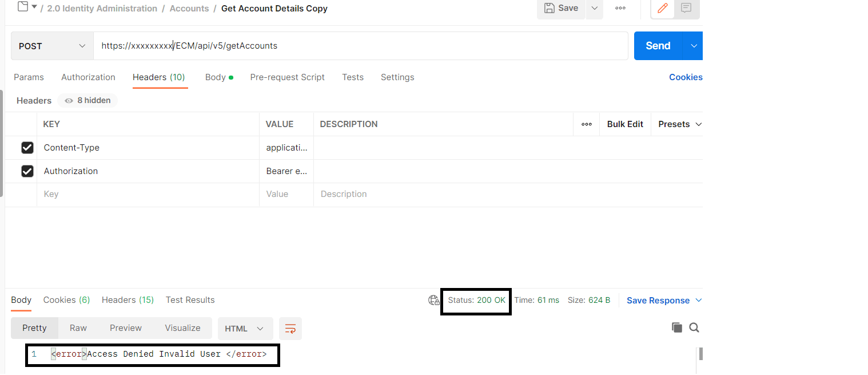Send the request

tap(658, 46)
